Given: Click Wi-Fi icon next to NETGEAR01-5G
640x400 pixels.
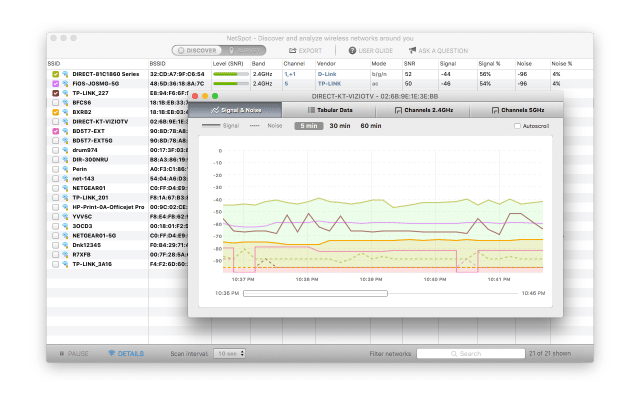Looking at the screenshot, I should 65,236.
